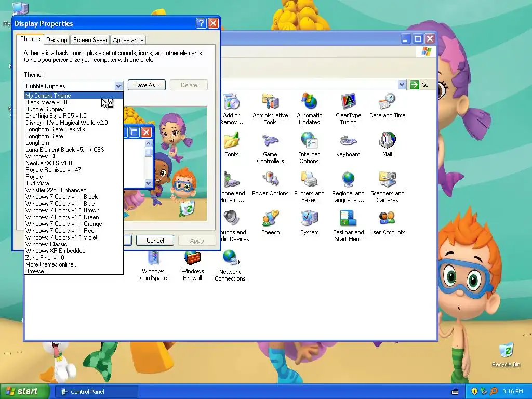Choose Zune Final v1.0 theme
Viewport: 532px width, 399px height.
pyautogui.click(x=74, y=258)
